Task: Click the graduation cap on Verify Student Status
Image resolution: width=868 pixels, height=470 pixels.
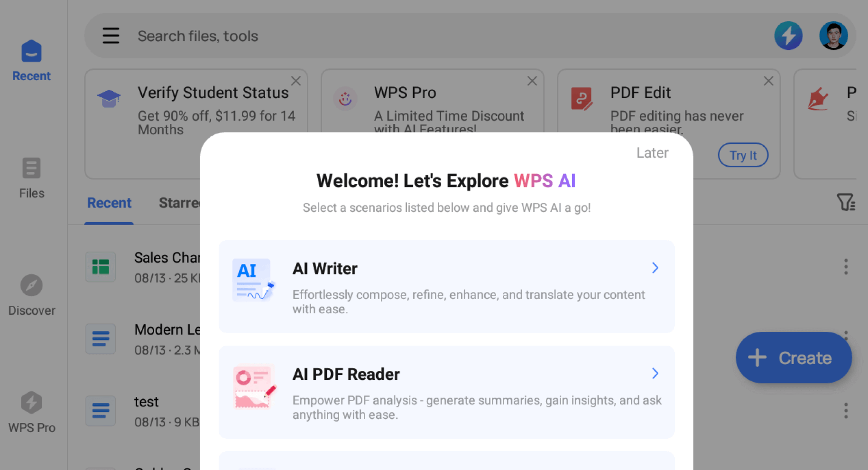Action: [109, 98]
